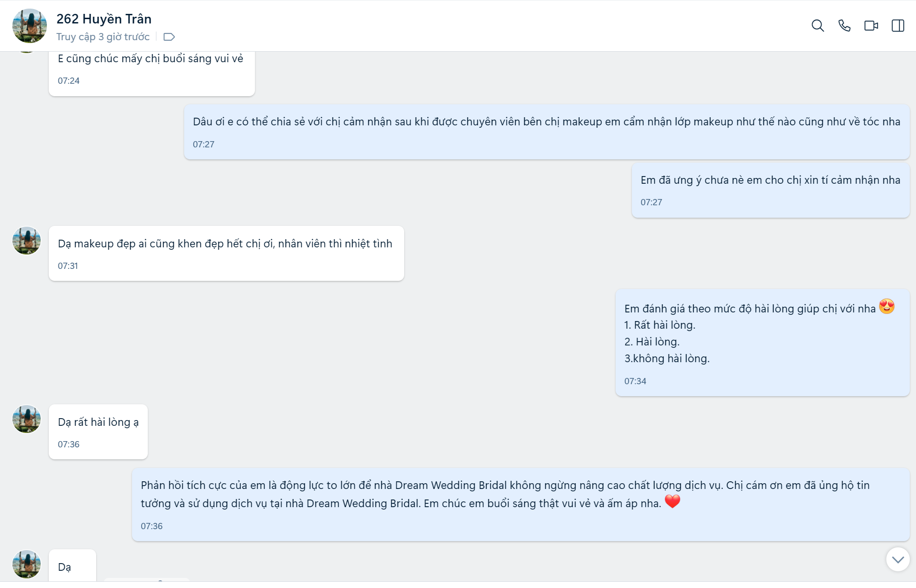Click the 'Truy cập 3 giờ trước' status
This screenshot has height=588, width=916.
coord(103,37)
